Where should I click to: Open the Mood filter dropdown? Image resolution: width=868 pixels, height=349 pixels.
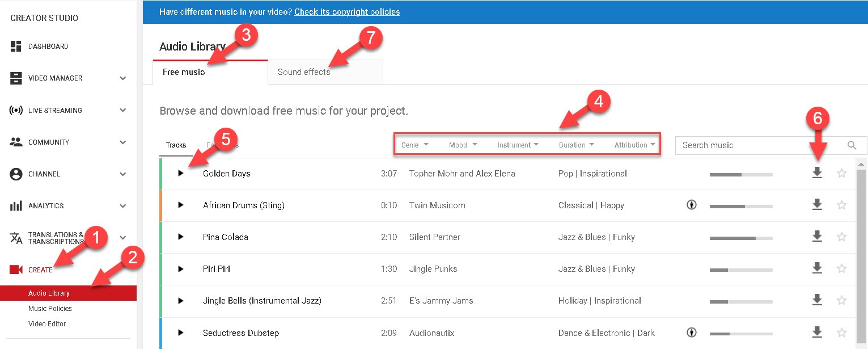pos(462,145)
